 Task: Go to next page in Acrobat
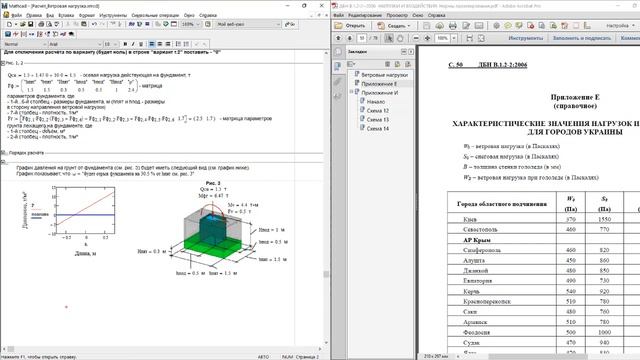coord(350,38)
